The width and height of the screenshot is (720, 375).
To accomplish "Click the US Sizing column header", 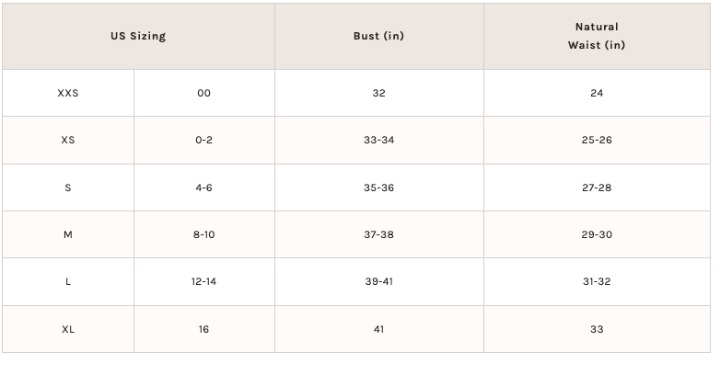I will 138,36.
